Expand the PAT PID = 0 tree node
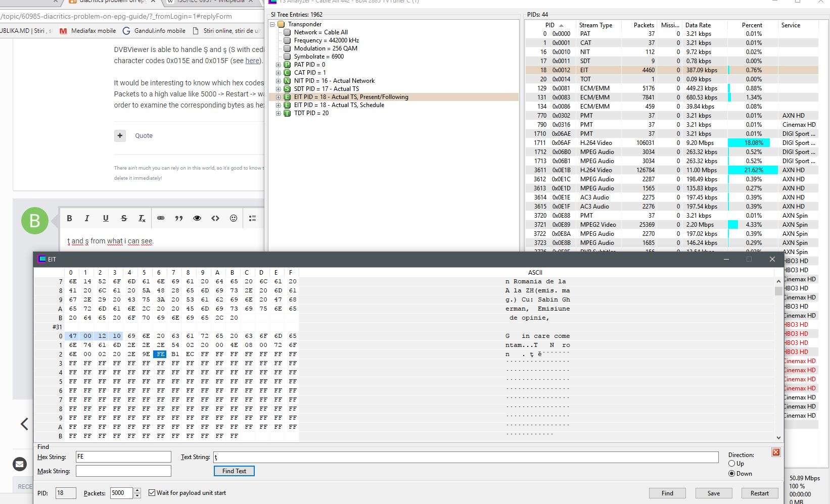The width and height of the screenshot is (830, 504). (278, 65)
